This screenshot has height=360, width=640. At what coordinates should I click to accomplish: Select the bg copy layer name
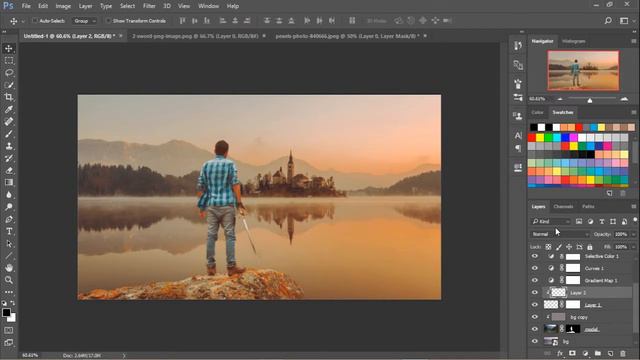point(579,317)
